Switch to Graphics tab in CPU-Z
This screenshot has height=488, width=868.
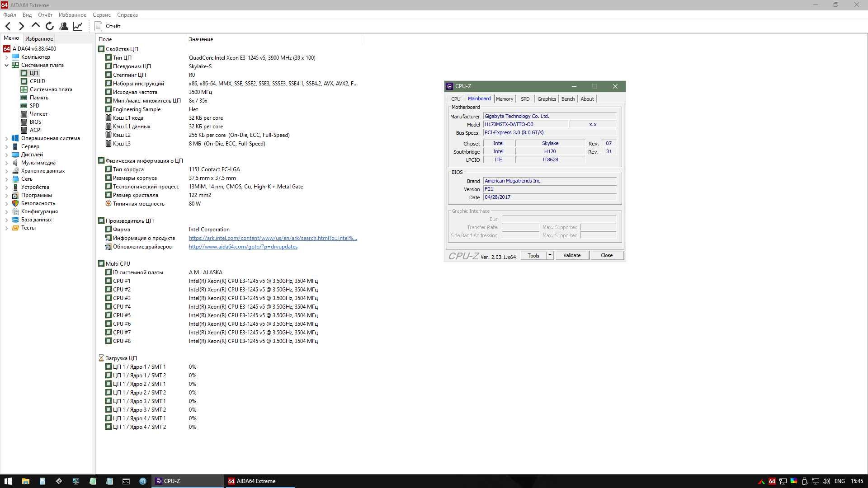547,99
